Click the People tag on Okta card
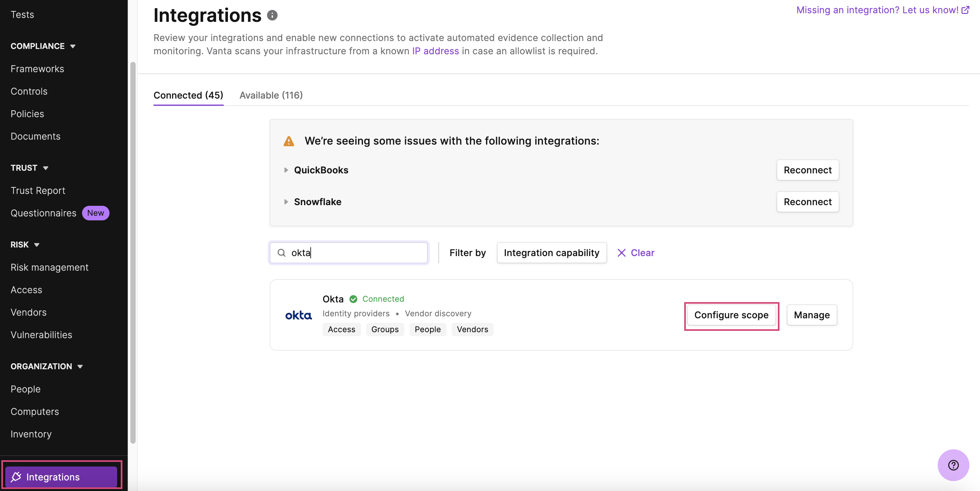This screenshot has height=491, width=980. [427, 329]
